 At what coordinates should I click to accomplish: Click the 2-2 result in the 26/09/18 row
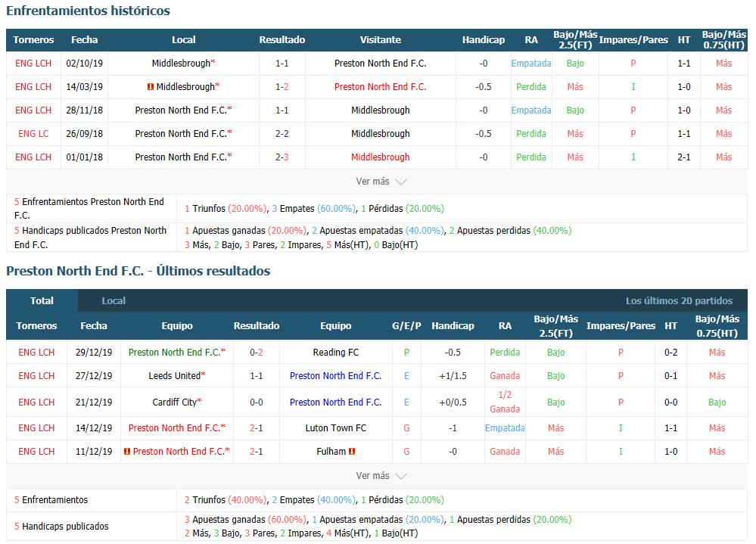tap(282, 133)
